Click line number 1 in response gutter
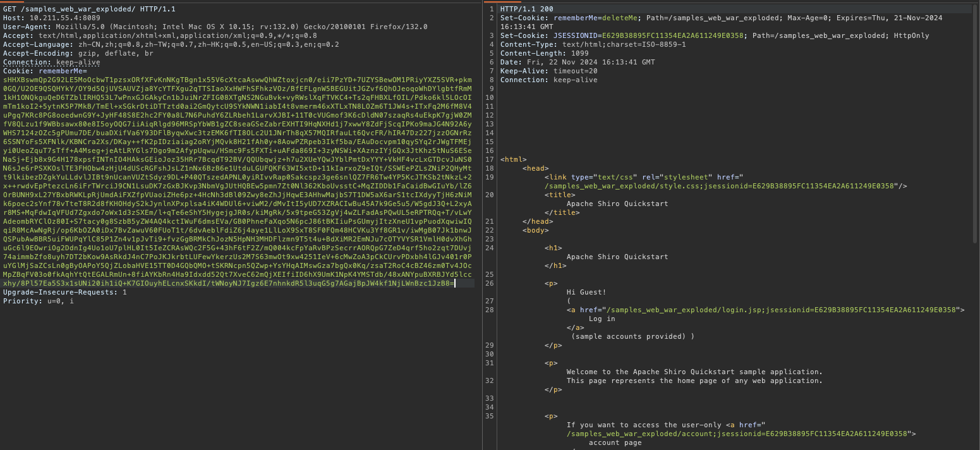This screenshot has width=980, height=450. [x=490, y=9]
